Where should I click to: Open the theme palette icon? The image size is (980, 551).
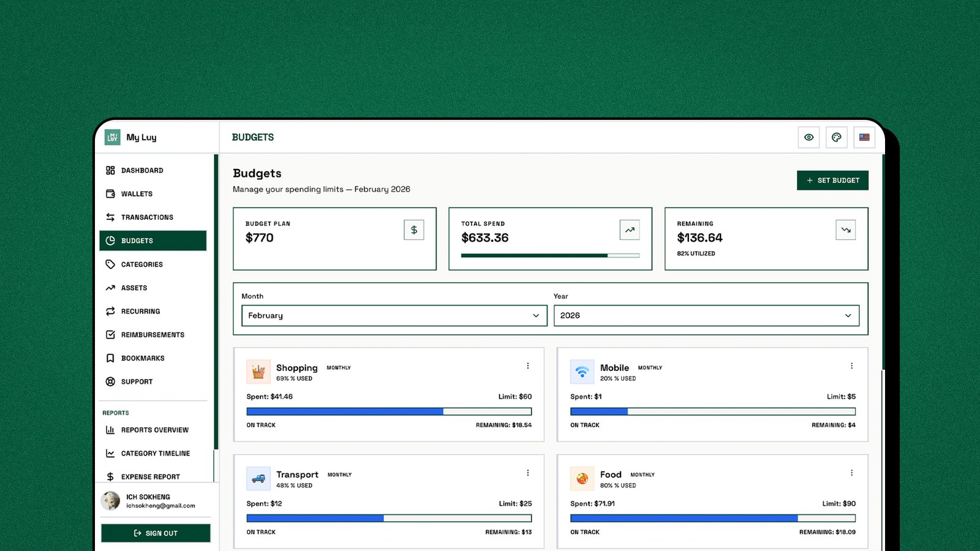[x=836, y=137]
